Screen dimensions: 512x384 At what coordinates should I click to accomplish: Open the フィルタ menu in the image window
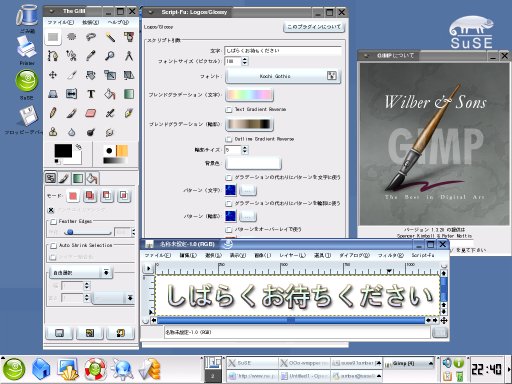click(390, 255)
